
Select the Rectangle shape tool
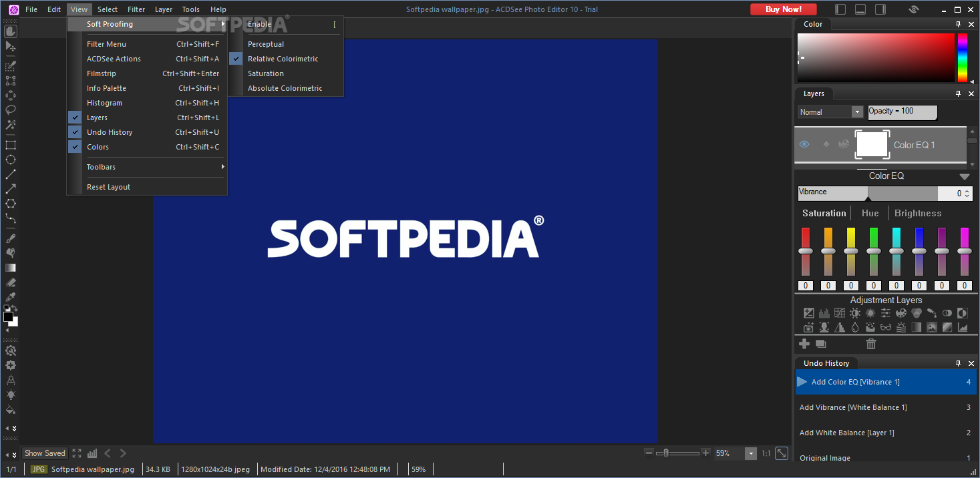[x=10, y=145]
